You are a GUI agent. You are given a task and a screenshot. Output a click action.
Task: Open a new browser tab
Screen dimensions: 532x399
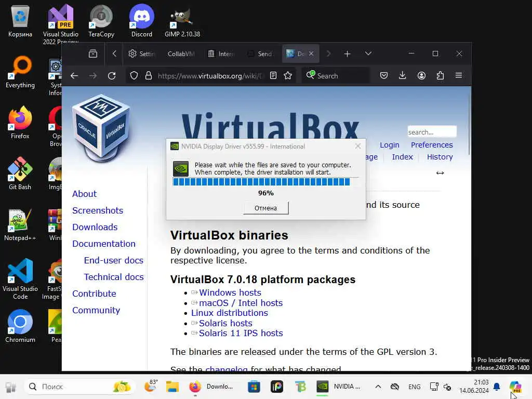click(x=347, y=54)
